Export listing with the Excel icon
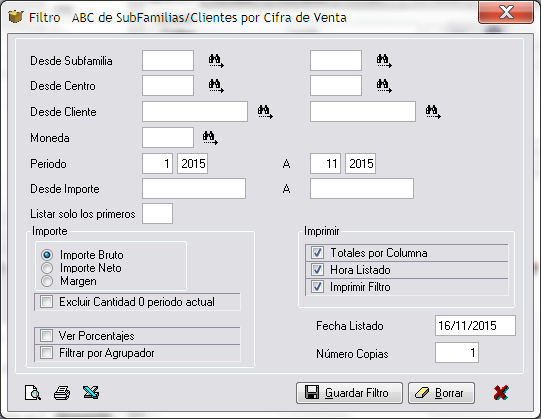 tap(91, 392)
